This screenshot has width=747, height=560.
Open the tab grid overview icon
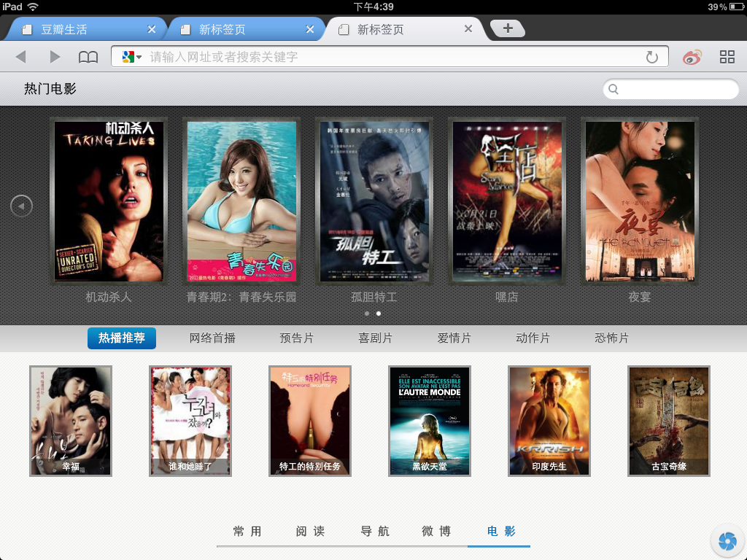coord(727,57)
